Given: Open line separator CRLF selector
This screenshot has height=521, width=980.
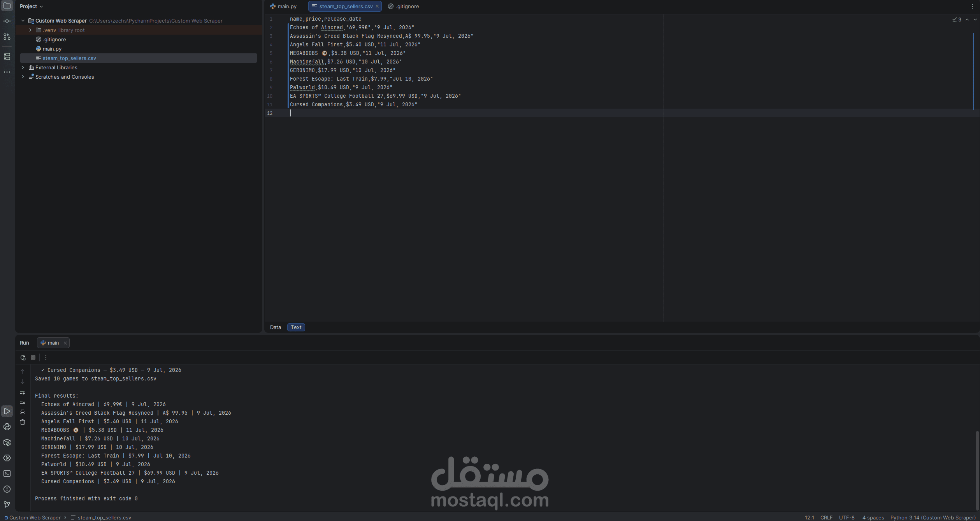Looking at the screenshot, I should (x=827, y=517).
